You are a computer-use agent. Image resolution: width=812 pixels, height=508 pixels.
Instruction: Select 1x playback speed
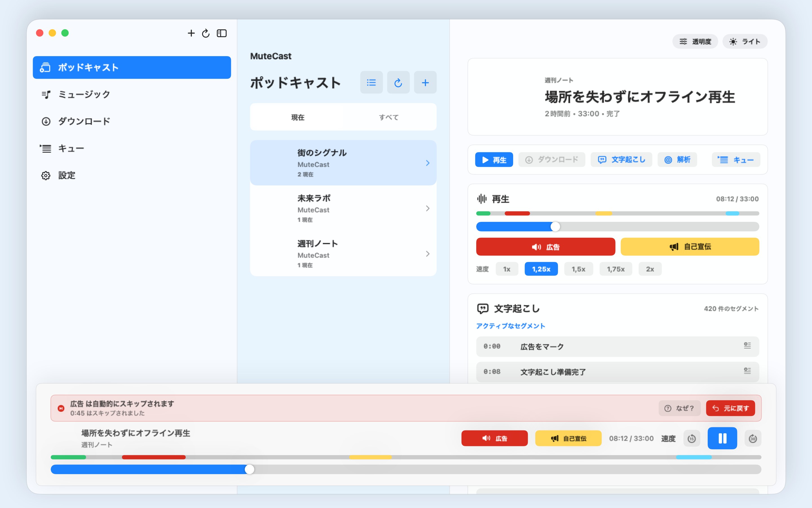click(507, 269)
